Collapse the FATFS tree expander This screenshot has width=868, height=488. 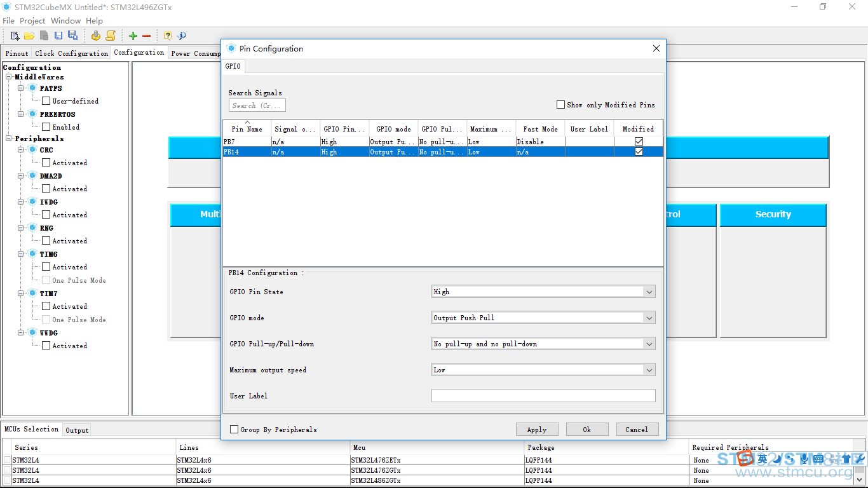click(21, 88)
